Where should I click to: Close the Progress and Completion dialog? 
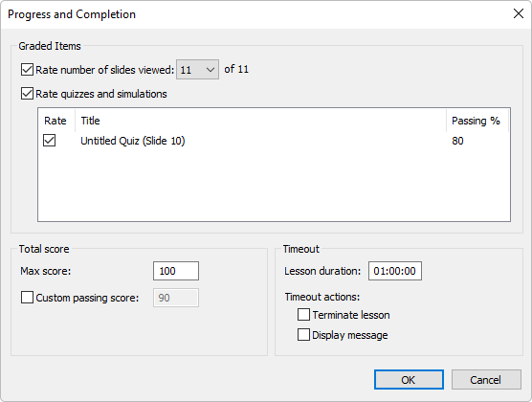click(x=518, y=14)
